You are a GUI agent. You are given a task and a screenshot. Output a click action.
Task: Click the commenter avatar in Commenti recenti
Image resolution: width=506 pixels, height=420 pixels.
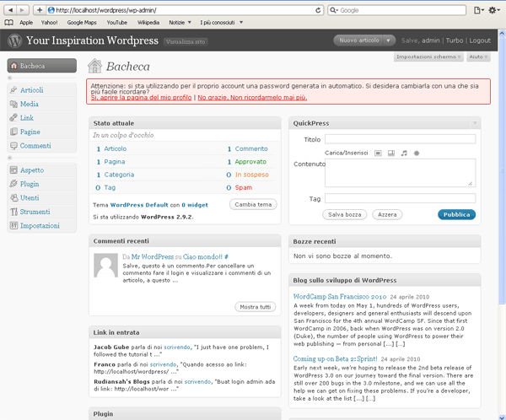pyautogui.click(x=106, y=266)
